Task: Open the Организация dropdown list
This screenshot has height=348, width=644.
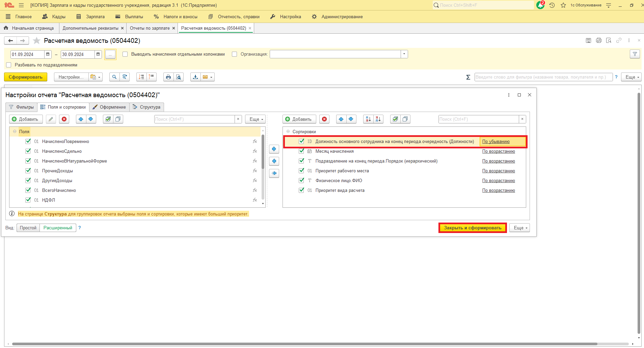Action: click(x=404, y=54)
